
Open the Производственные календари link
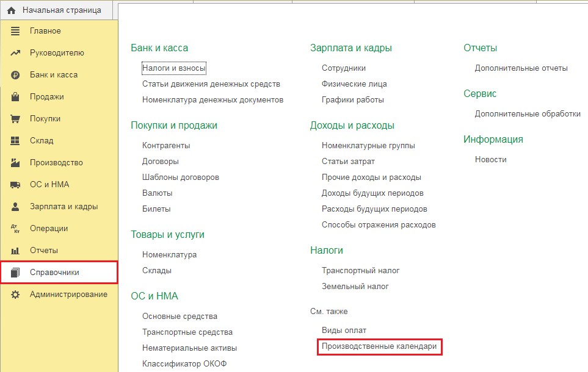[x=379, y=346]
